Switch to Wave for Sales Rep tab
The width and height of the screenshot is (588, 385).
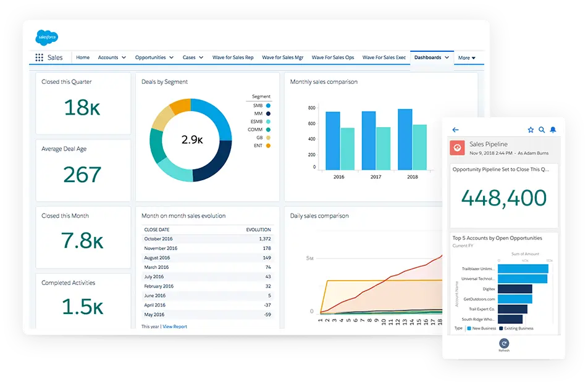point(232,57)
